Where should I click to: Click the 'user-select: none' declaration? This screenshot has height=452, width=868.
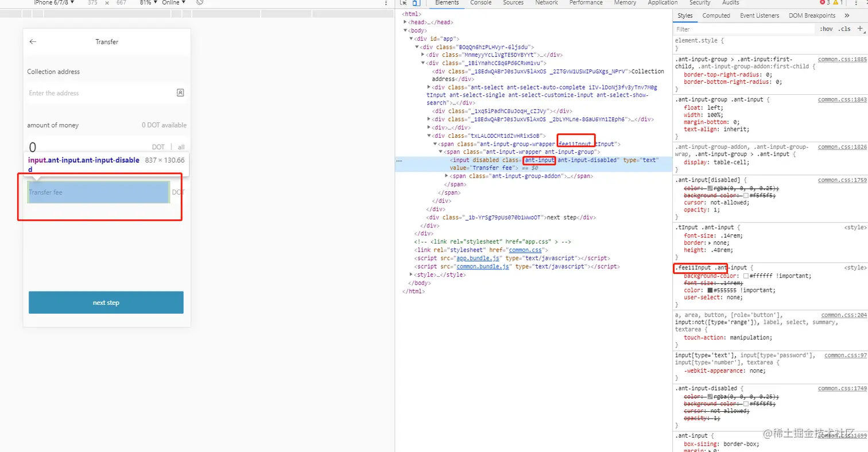pyautogui.click(x=712, y=298)
